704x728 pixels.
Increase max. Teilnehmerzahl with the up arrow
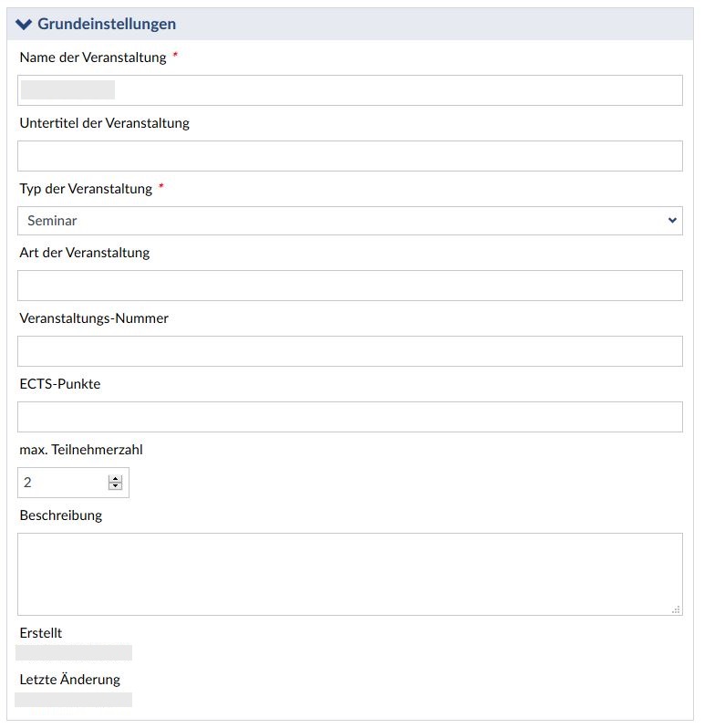click(115, 479)
